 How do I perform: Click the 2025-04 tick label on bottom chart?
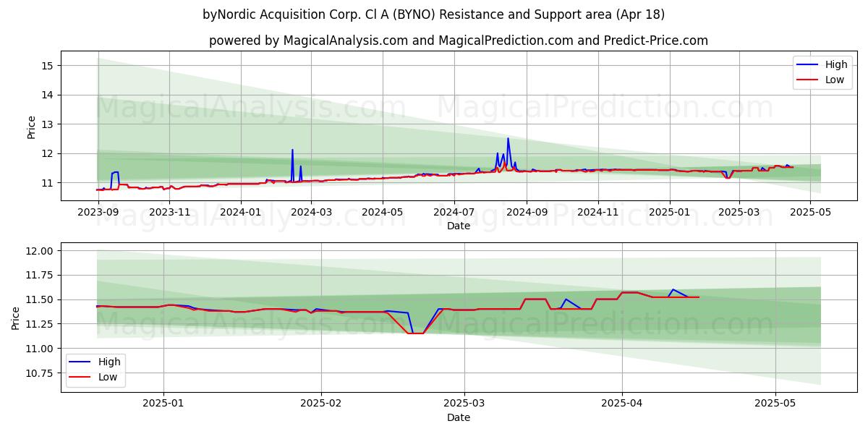(622, 404)
